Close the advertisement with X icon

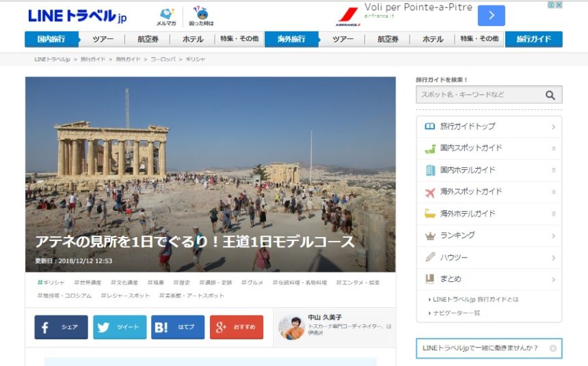[559, 5]
